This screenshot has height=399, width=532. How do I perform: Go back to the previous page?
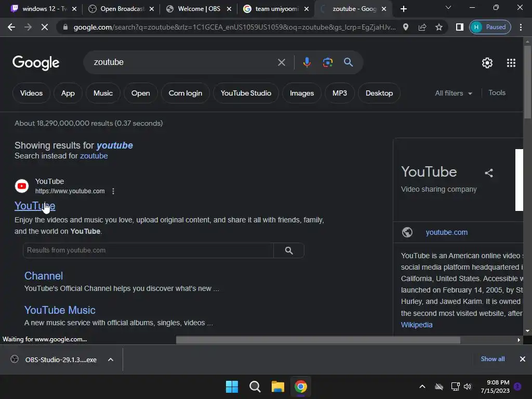11,27
